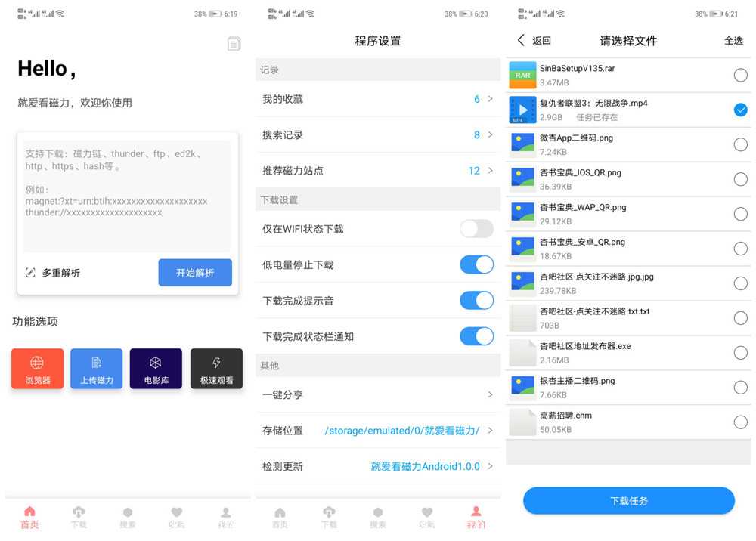Tap the back arrow next to 返回

(521, 41)
